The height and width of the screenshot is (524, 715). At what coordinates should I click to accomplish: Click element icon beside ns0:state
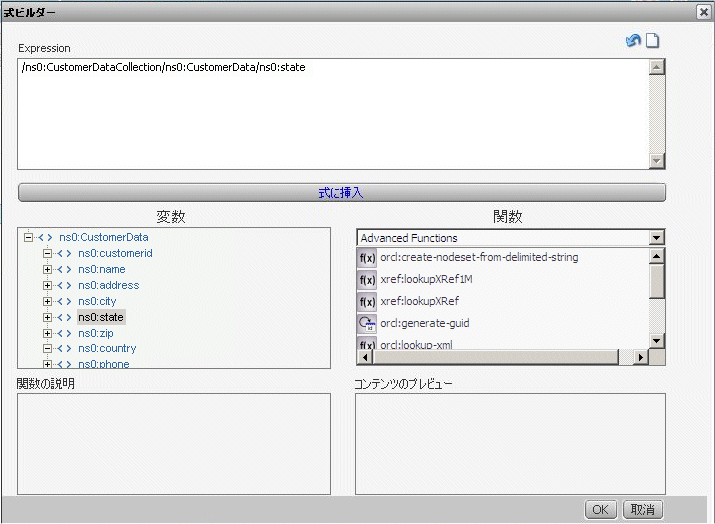pos(64,317)
